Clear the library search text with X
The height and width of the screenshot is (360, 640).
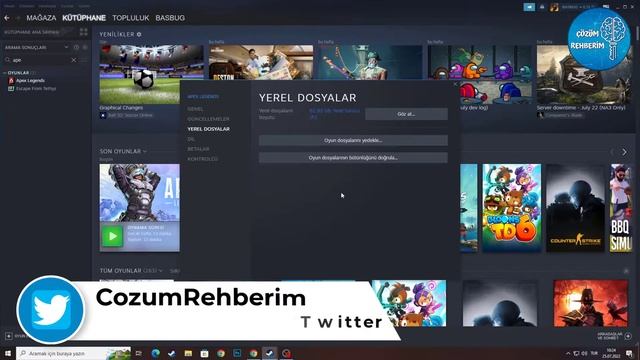tap(74, 60)
